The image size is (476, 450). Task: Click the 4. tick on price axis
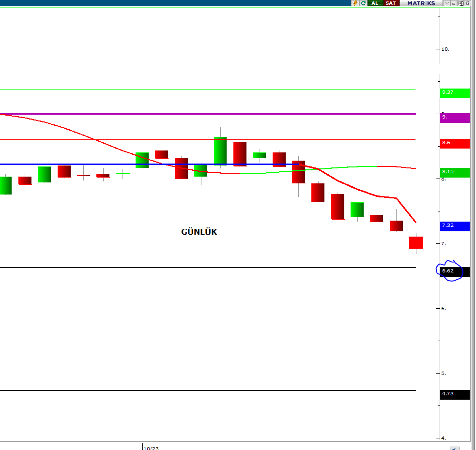click(444, 438)
